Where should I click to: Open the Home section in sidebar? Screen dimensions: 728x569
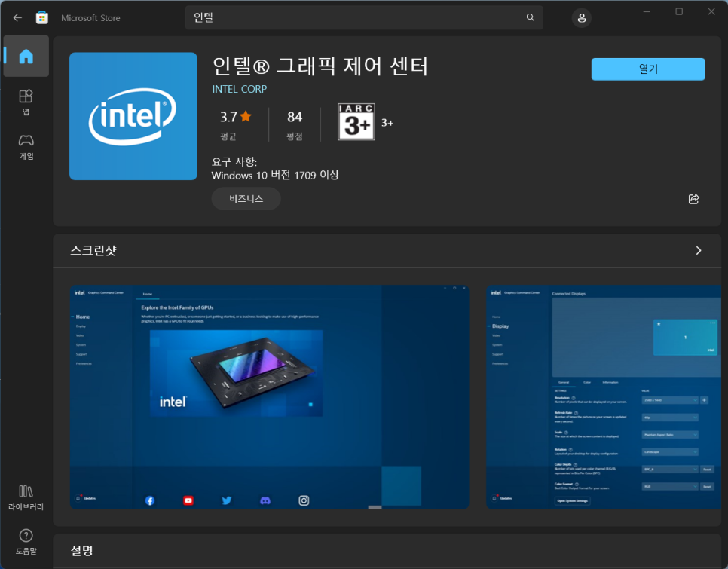[x=26, y=57]
